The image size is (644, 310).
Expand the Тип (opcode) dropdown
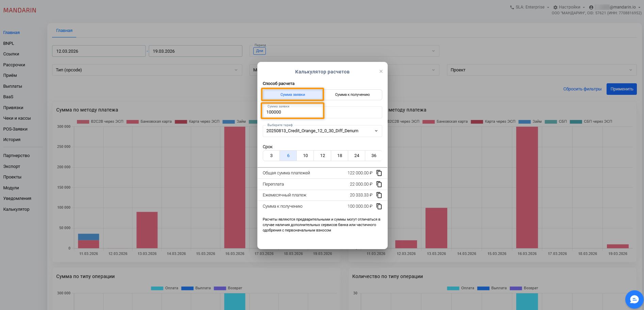pos(147,70)
